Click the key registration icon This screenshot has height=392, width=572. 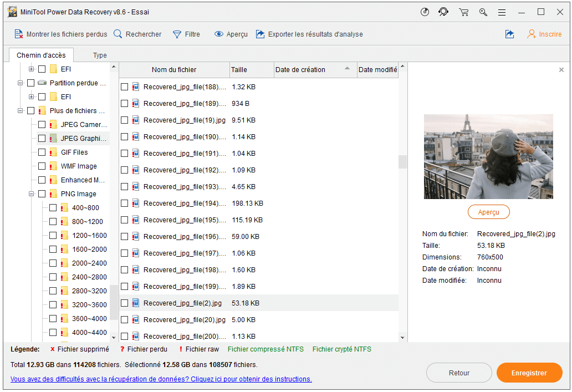(x=483, y=12)
